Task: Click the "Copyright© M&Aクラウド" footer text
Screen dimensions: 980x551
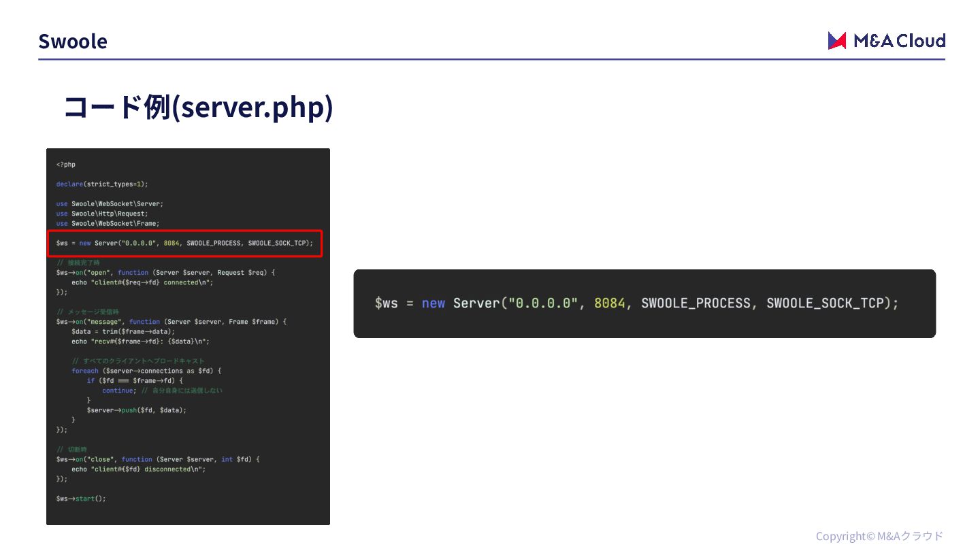Action: (880, 536)
